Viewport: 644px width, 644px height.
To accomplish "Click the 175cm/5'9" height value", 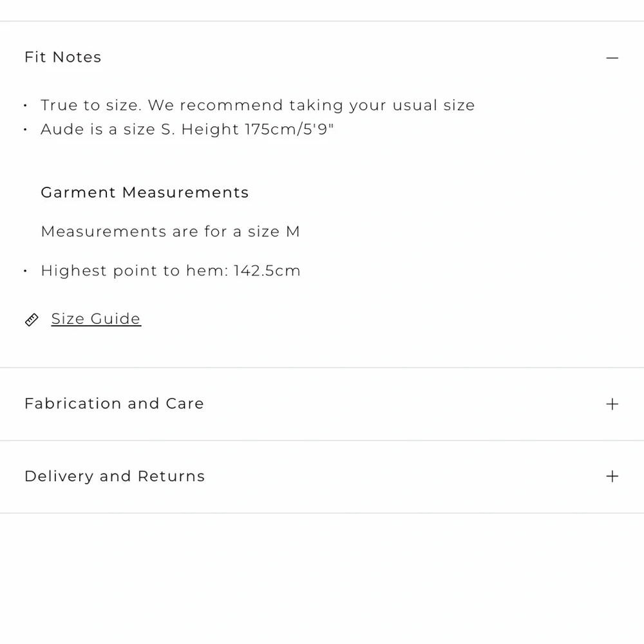I will [x=290, y=129].
